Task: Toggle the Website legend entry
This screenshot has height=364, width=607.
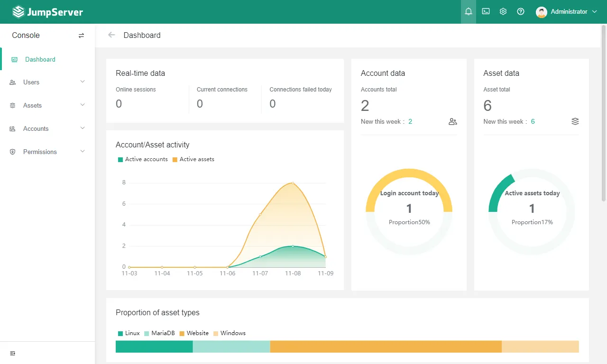Action: [194, 333]
